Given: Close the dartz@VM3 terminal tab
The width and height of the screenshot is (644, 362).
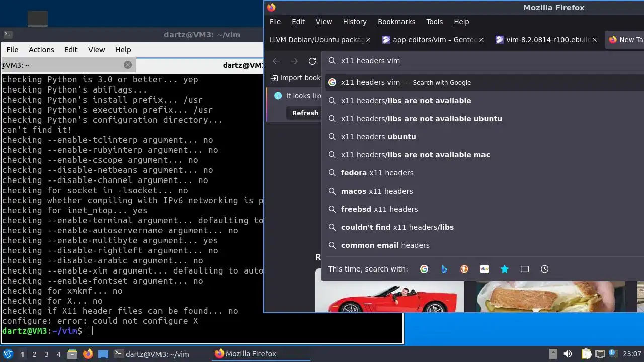Looking at the screenshot, I should 128,65.
